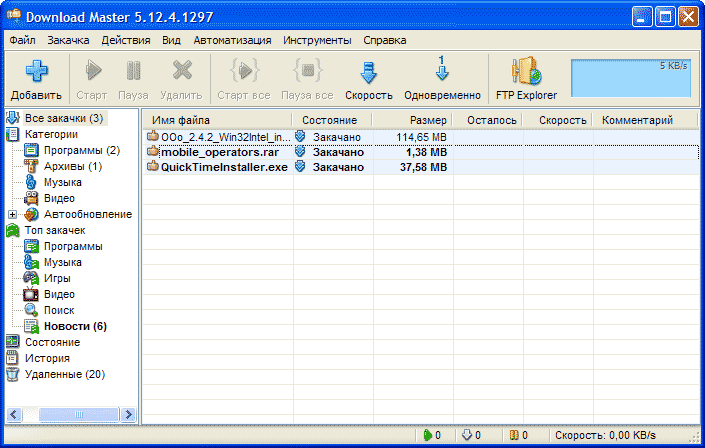Click the speed graph panel

[x=629, y=79]
